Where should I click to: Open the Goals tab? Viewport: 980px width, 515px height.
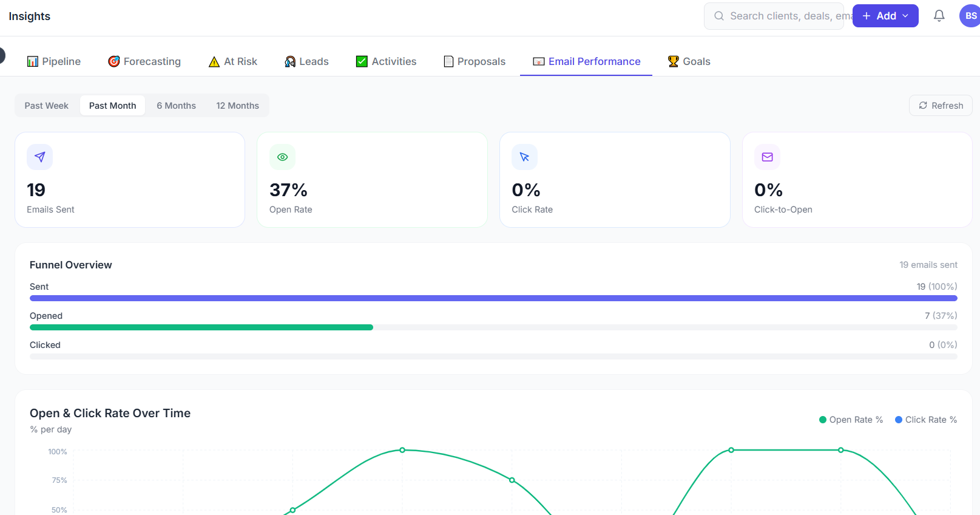(689, 61)
